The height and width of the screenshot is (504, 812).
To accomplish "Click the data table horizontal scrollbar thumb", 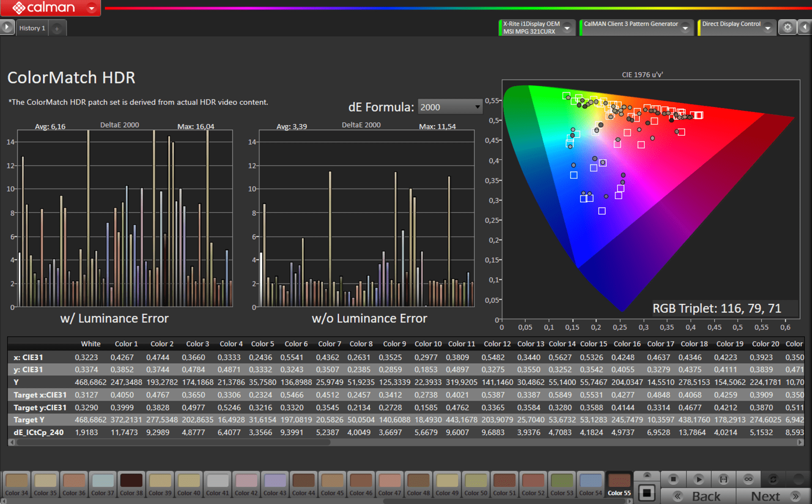I will [x=173, y=442].
